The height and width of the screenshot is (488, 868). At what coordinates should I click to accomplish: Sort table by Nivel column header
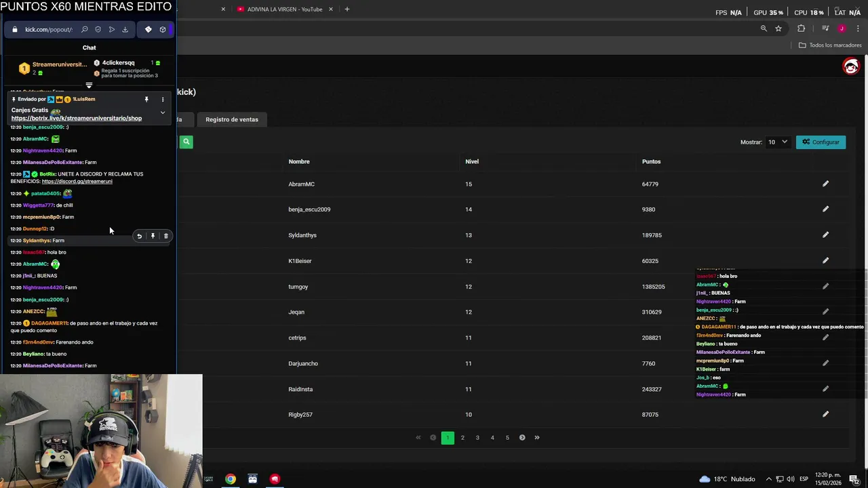point(472,161)
